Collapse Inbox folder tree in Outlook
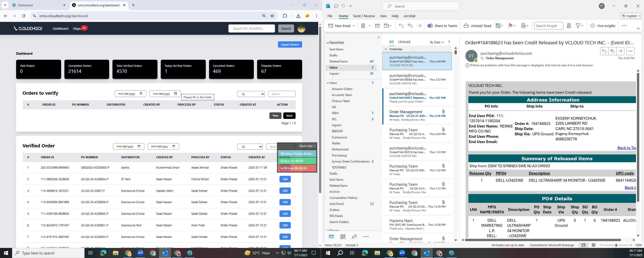Viewport: 644px width, 258px height. (x=328, y=83)
